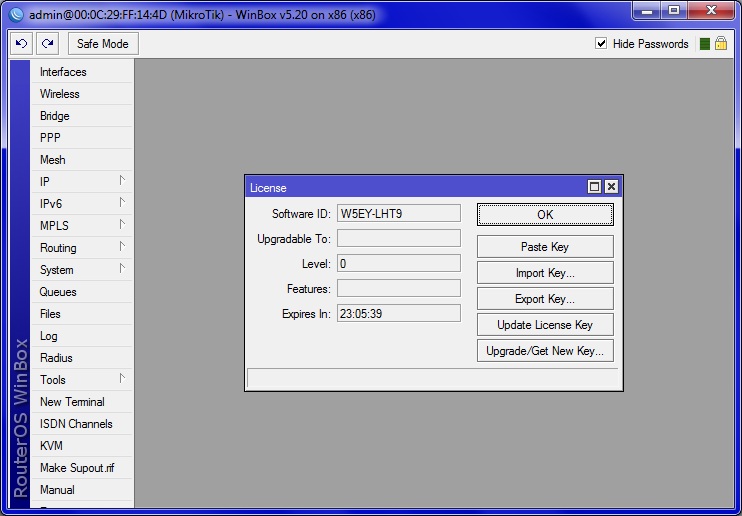The width and height of the screenshot is (742, 516).
Task: Open the Radius menu
Action: pos(81,358)
